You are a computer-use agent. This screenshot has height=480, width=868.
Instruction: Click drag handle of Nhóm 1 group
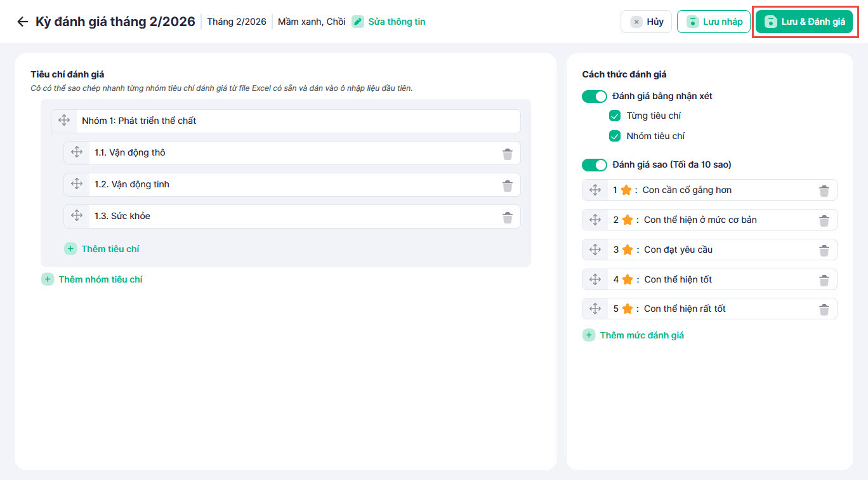[64, 121]
